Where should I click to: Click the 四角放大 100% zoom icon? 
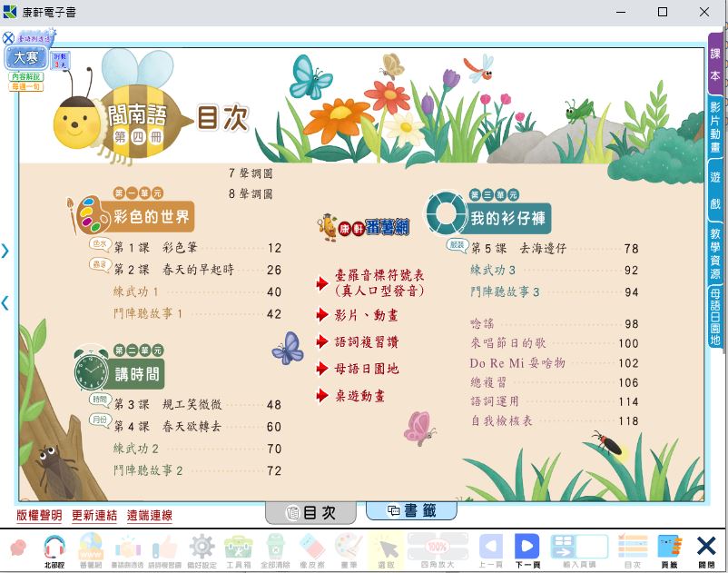(438, 550)
